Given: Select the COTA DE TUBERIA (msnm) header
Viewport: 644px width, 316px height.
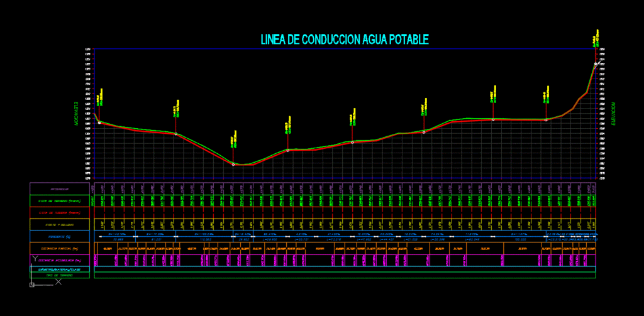Looking at the screenshot, I should [x=60, y=213].
